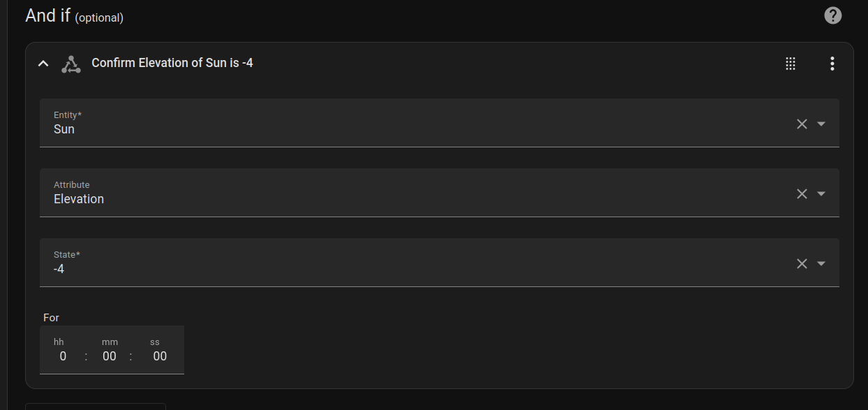Grab the drag handle grid icon
This screenshot has height=410, width=868.
coord(791,64)
